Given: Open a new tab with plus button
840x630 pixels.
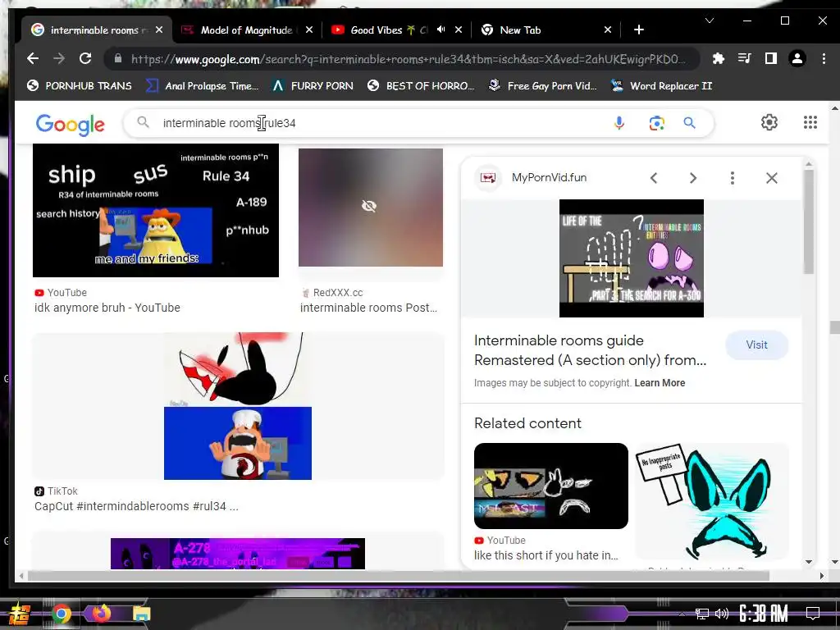Looking at the screenshot, I should click(638, 30).
